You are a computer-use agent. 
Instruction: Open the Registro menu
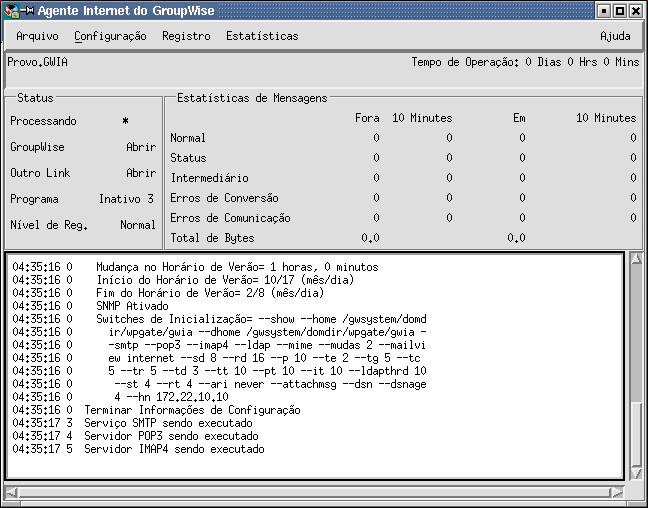pyautogui.click(x=186, y=36)
